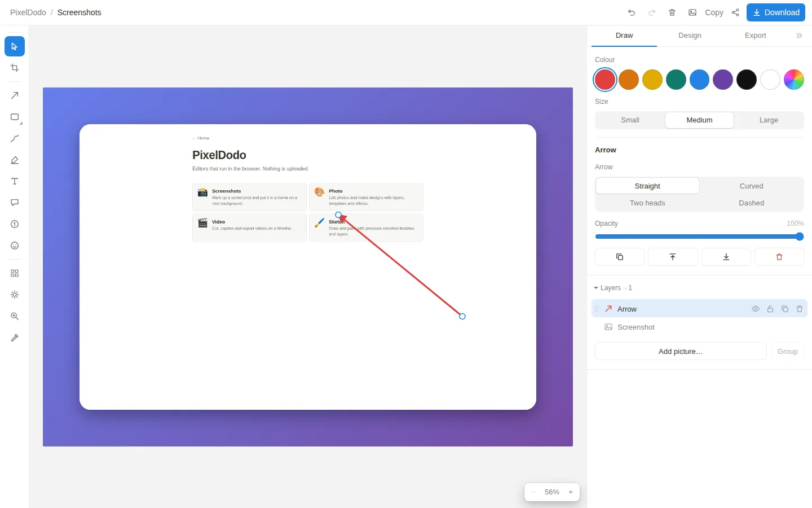This screenshot has height=508, width=812.
Task: Delete the arrow with the red trash button
Action: (779, 257)
